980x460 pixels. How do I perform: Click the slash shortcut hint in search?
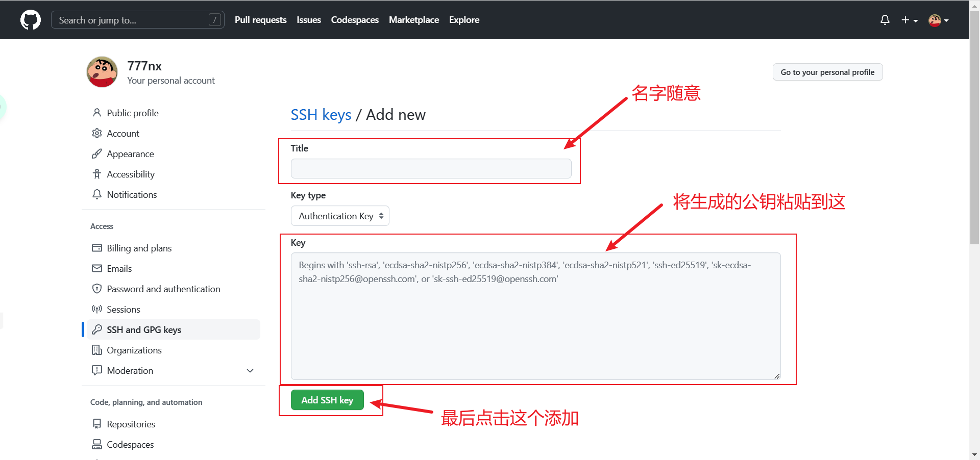tap(215, 20)
